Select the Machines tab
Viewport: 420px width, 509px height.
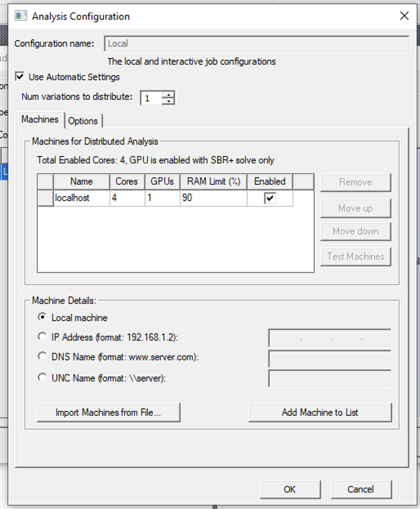(40, 119)
